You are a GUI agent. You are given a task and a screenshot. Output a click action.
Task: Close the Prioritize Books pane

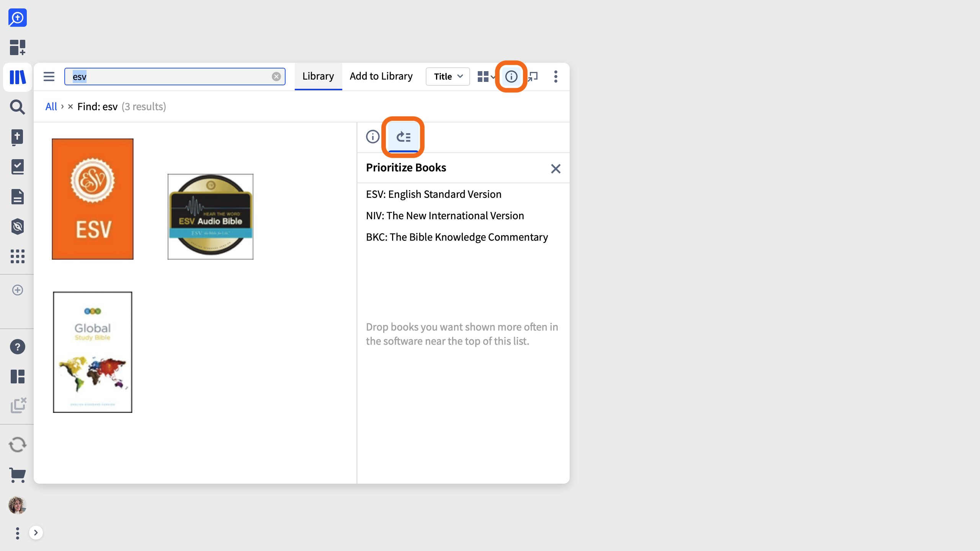click(x=555, y=169)
